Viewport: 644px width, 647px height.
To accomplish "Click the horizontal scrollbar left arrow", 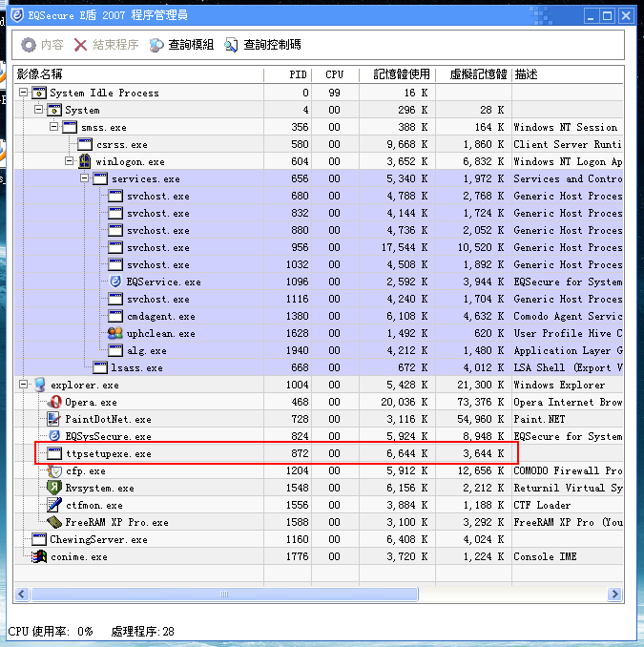I will tap(22, 595).
